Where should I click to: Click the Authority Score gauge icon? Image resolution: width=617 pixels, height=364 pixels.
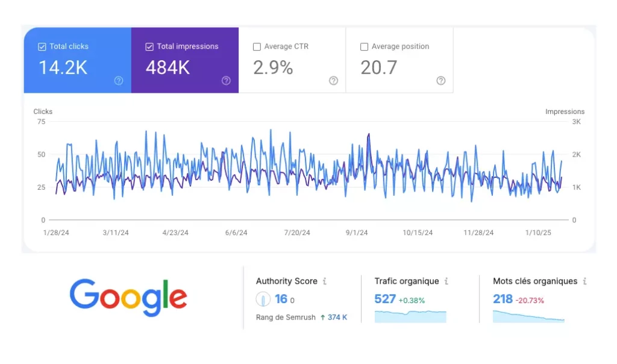pos(263,299)
